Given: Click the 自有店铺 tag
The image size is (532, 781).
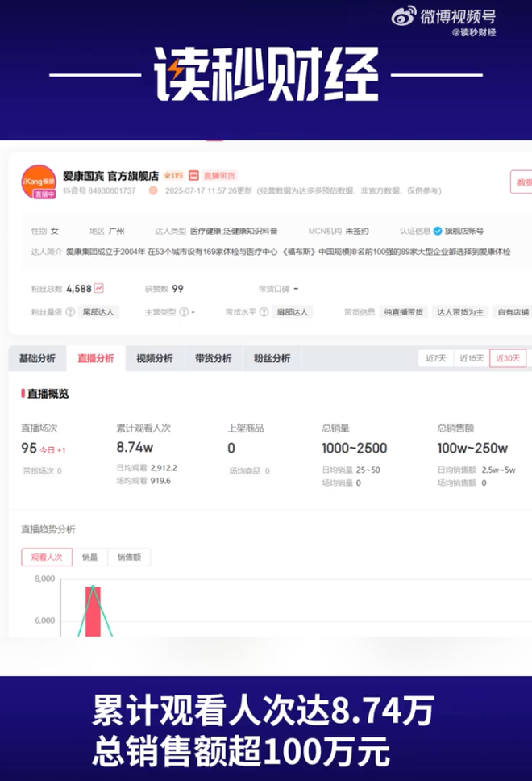Looking at the screenshot, I should 513,311.
